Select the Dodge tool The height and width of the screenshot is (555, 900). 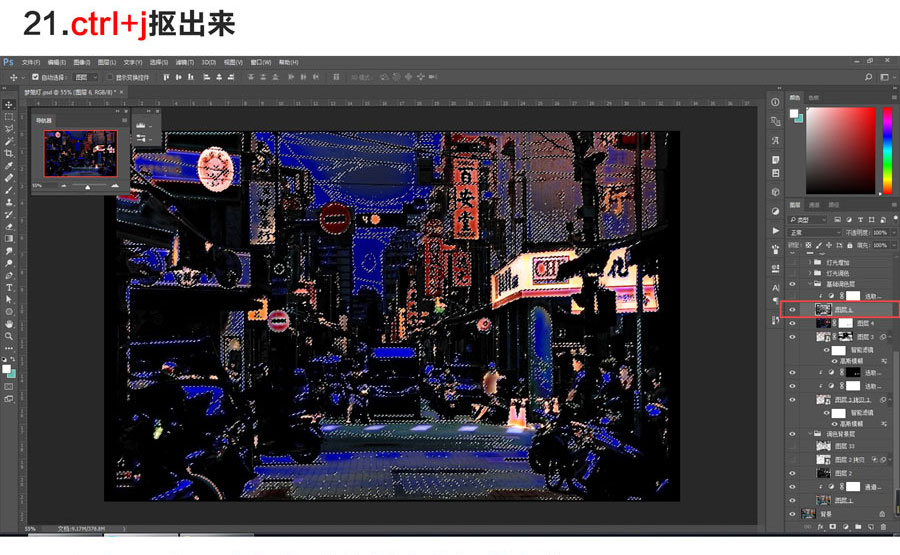(x=9, y=263)
